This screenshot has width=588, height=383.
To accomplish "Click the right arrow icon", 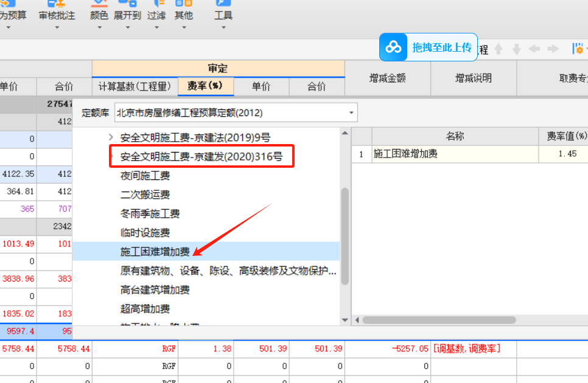I will click(x=553, y=49).
